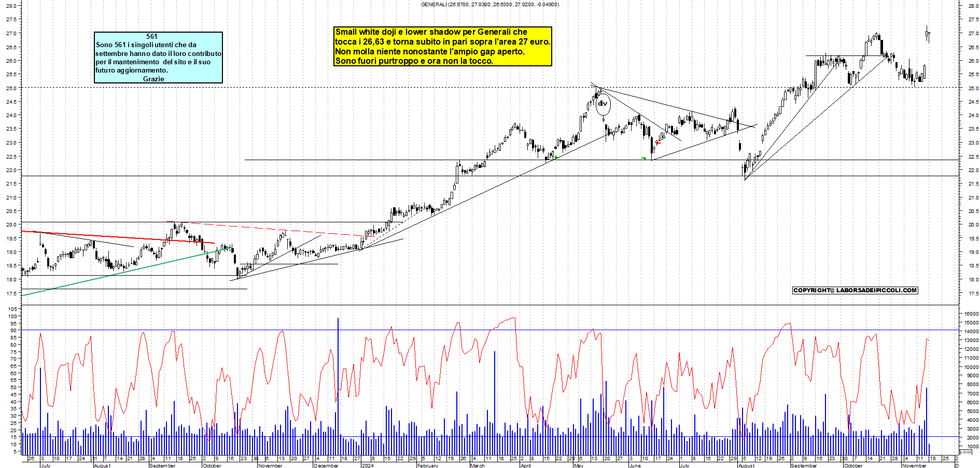Click the '14000' value on the volume scale
The height and width of the screenshot is (468, 980).
click(x=972, y=332)
